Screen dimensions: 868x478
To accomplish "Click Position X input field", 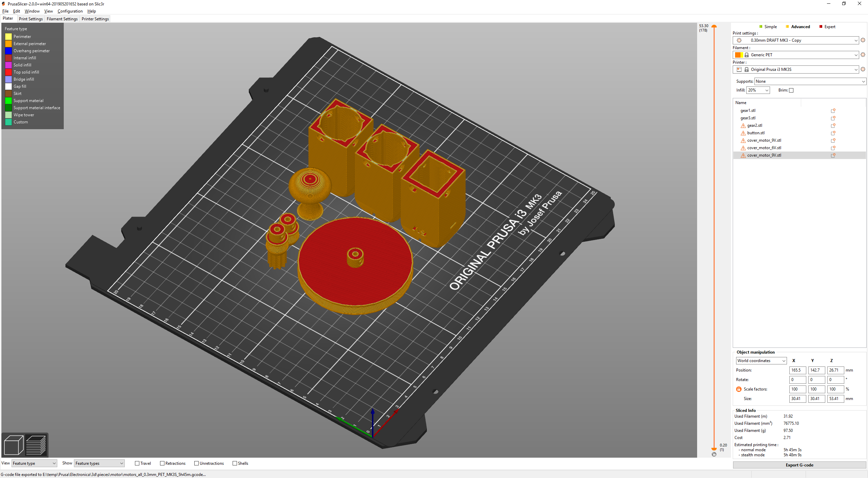I will point(797,370).
